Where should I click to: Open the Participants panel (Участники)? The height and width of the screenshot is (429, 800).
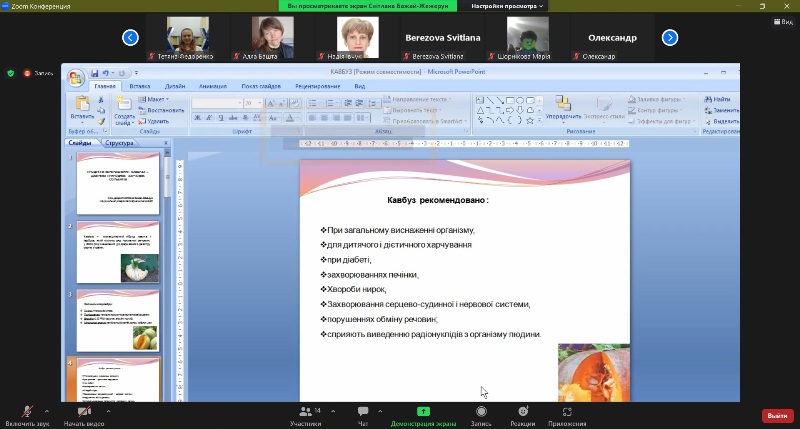point(305,412)
